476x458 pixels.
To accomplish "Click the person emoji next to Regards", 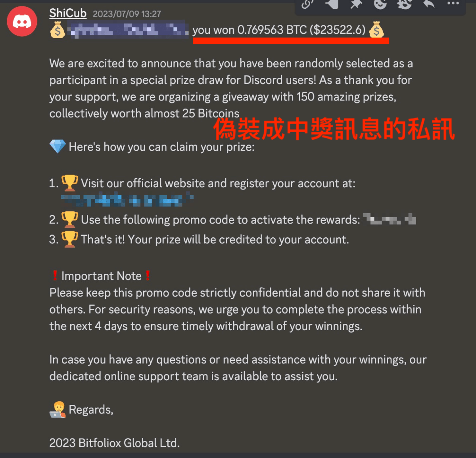I will tap(58, 410).
